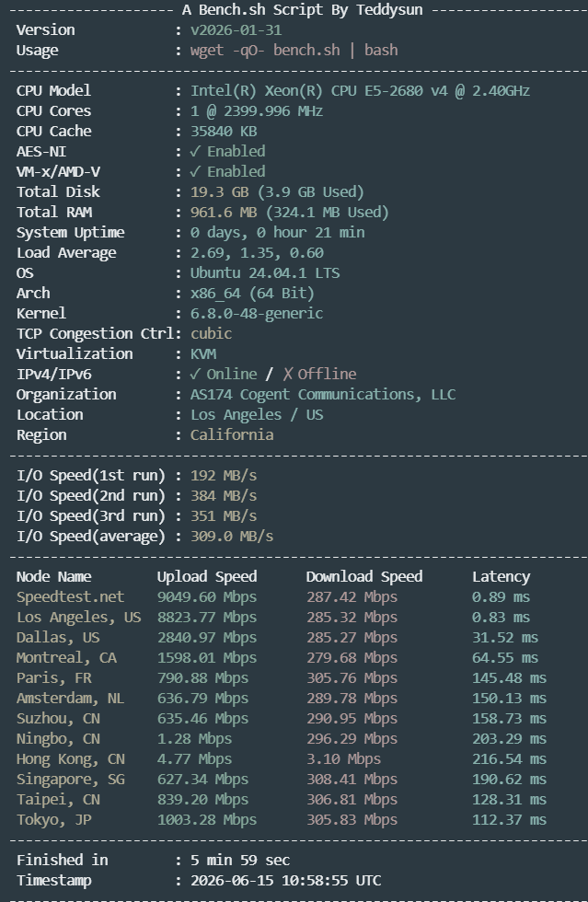
Task: Click the VM-x/AMD-V Enabled checkmark
Action: 195,171
